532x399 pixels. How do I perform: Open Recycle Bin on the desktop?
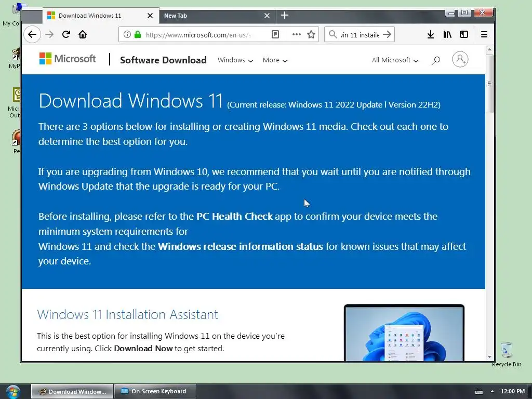pyautogui.click(x=507, y=354)
